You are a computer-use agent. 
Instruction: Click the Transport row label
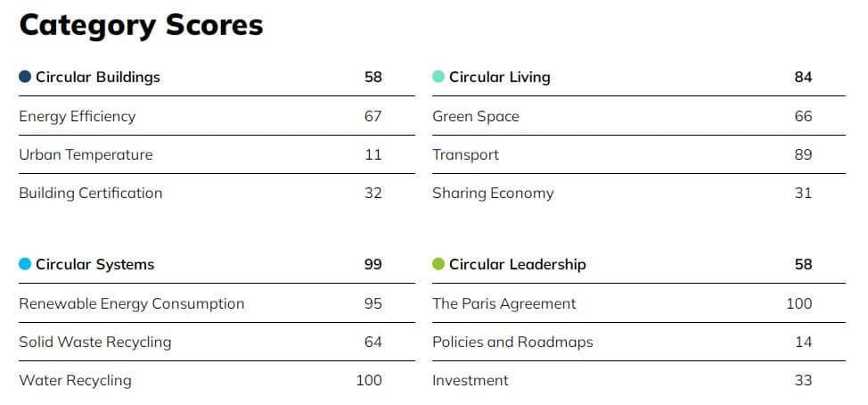tap(465, 154)
